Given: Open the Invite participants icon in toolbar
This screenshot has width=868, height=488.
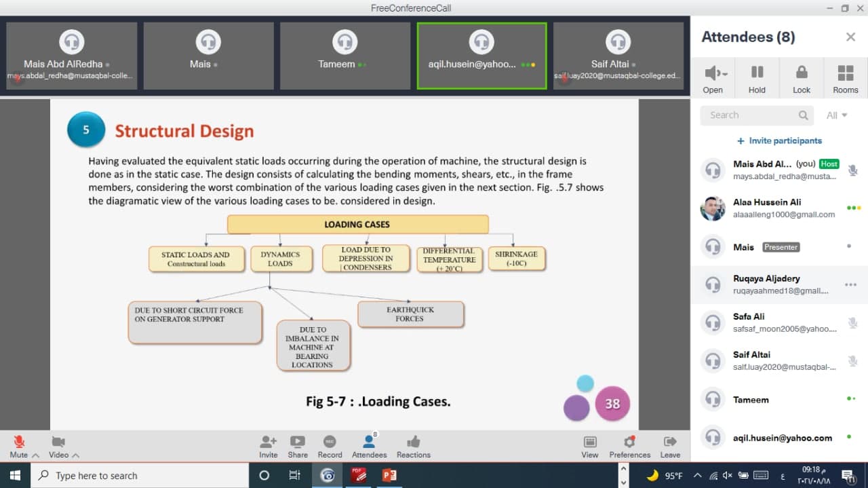Looking at the screenshot, I should pyautogui.click(x=269, y=442).
